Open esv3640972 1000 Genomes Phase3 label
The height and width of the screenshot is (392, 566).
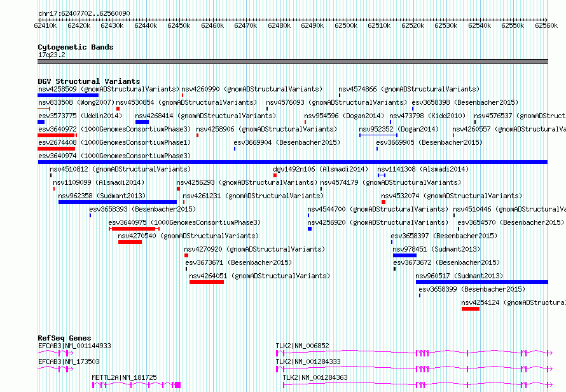[114, 129]
